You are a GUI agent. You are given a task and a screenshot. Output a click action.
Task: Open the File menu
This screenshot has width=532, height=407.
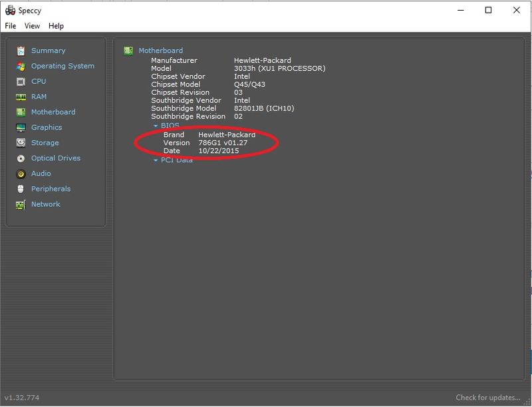click(11, 26)
